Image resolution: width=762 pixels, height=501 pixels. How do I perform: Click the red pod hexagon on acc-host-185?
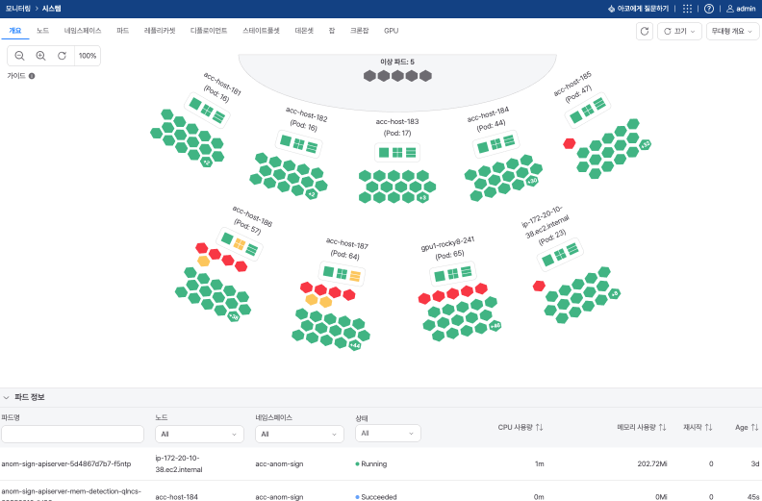(x=569, y=143)
